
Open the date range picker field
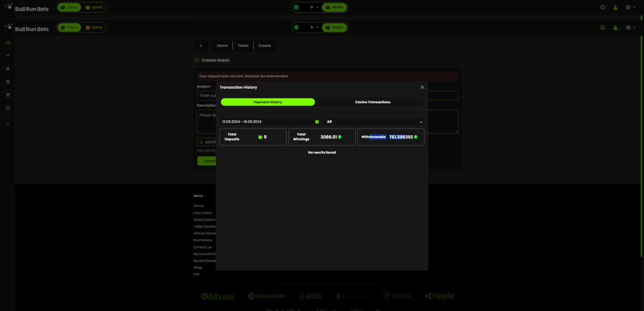(x=266, y=122)
